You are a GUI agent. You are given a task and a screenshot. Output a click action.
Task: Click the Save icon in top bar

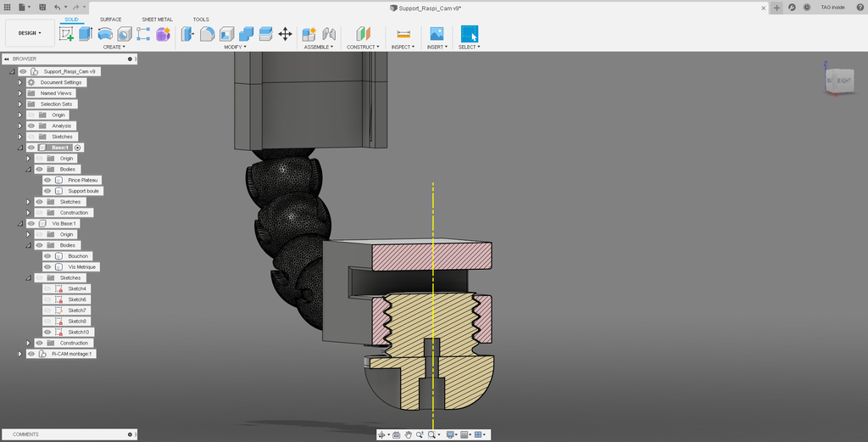pyautogui.click(x=42, y=7)
